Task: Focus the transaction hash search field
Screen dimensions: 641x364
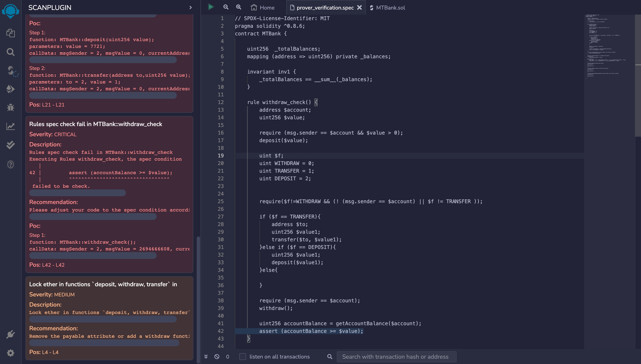Action: pos(396,357)
